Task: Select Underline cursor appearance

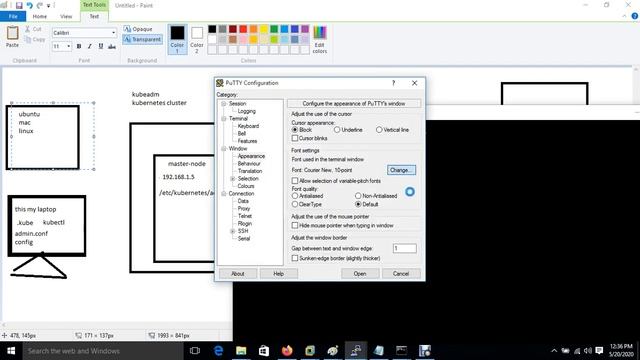Action: coord(337,130)
